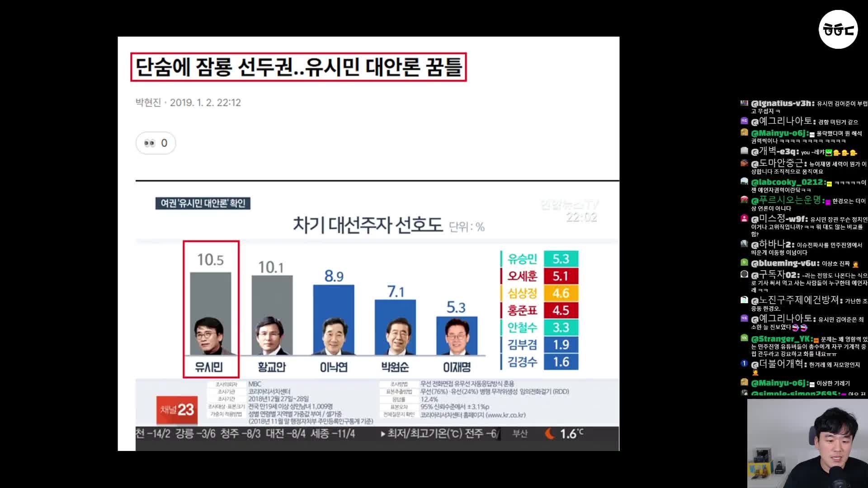868x488 pixels.
Task: Click the blue 김경수 1.6 swatch
Action: tap(561, 362)
